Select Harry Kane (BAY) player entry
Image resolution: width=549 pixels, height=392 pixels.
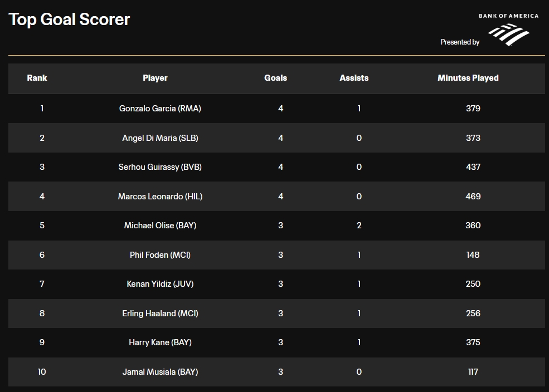point(160,342)
